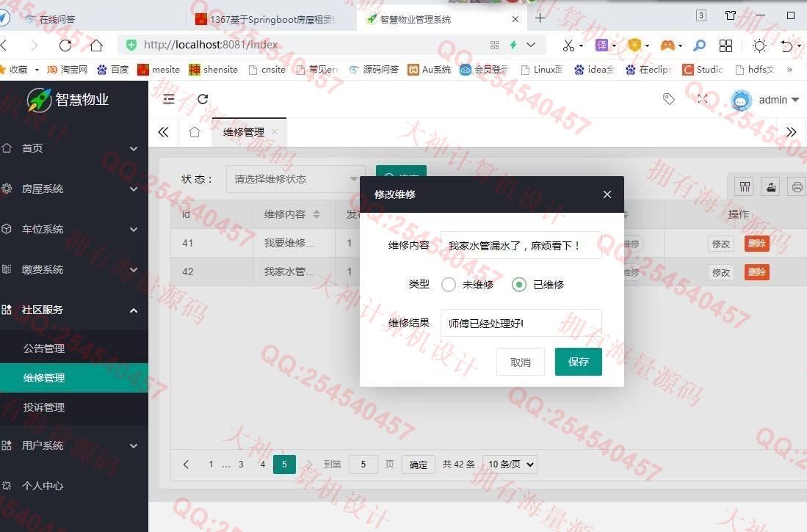
Task: Open the 淘宝网 bookmark
Action: click(67, 70)
